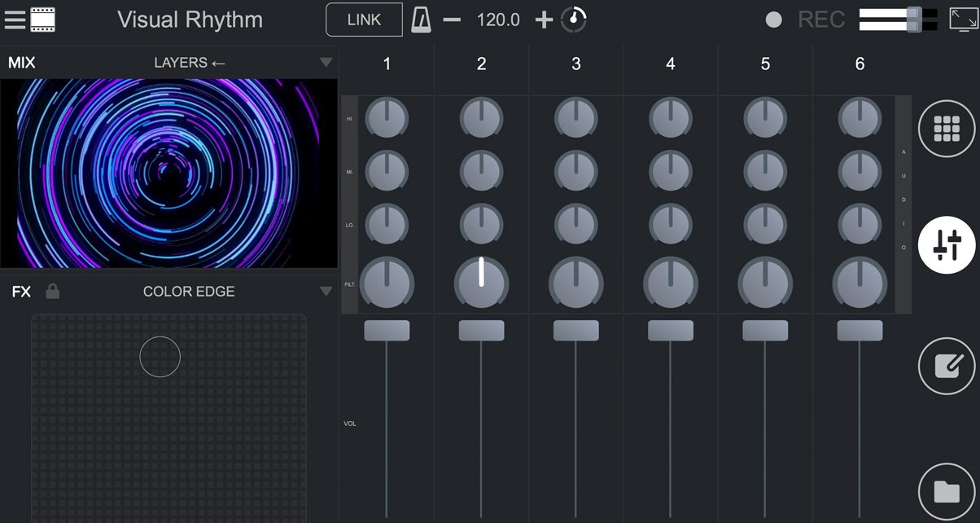Click channel 4 HI knob

tap(671, 119)
